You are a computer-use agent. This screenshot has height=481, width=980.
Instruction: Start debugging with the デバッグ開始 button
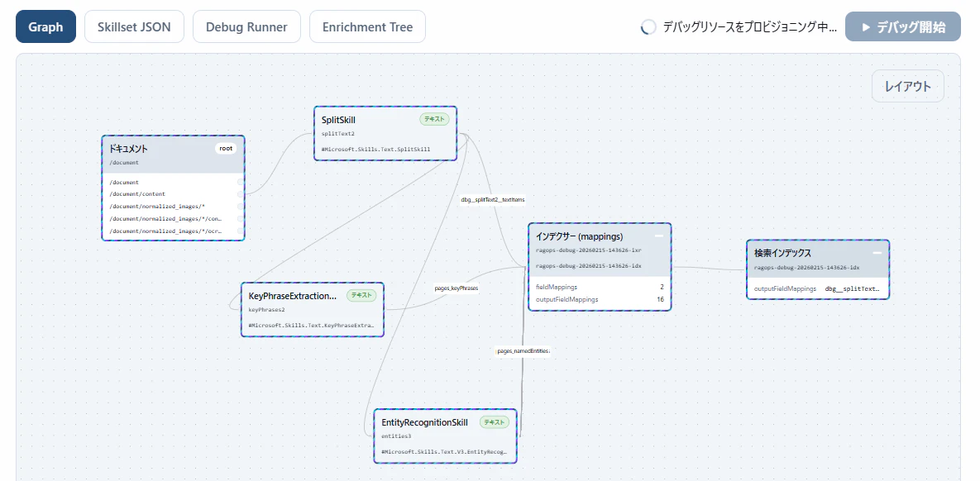coord(903,27)
